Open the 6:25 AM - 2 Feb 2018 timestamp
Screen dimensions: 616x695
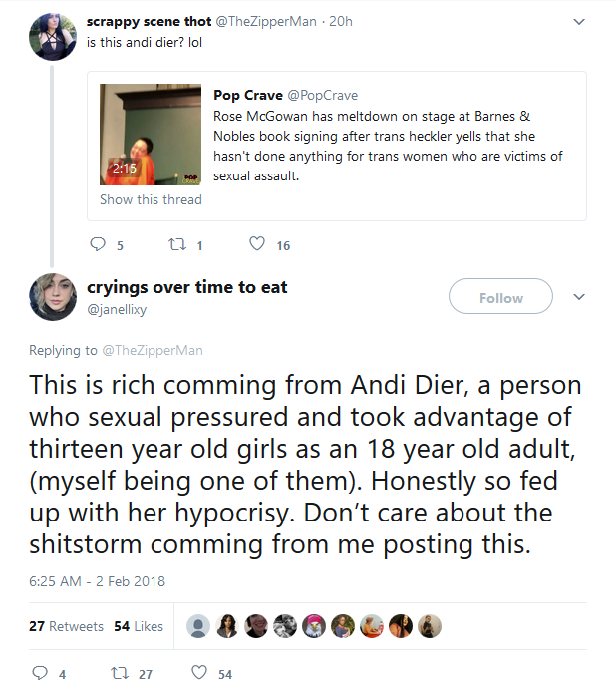click(97, 581)
